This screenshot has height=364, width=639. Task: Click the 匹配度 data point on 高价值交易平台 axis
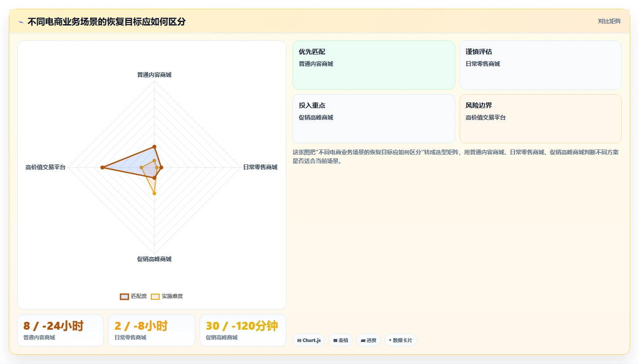(x=102, y=167)
